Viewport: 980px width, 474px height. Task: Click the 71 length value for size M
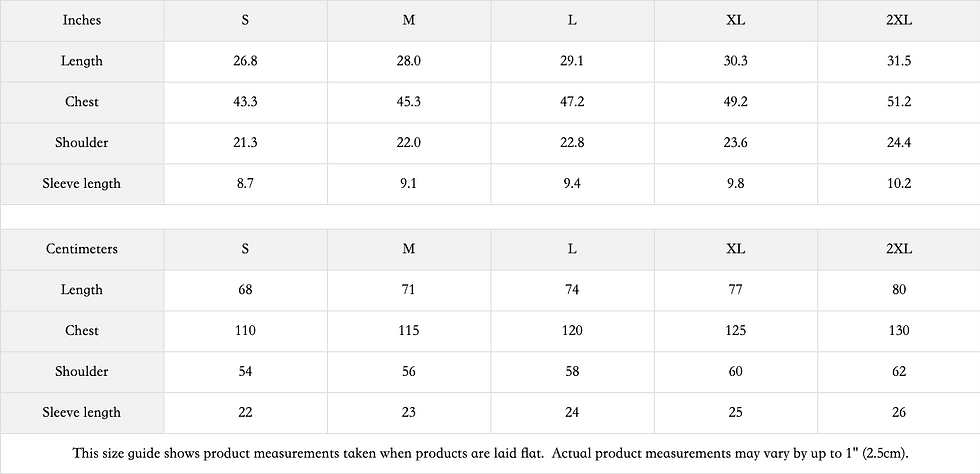point(409,290)
